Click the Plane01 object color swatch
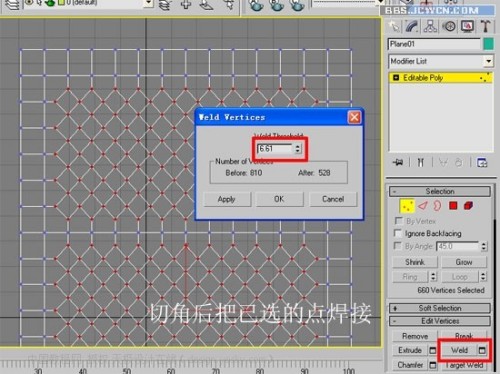The width and height of the screenshot is (500, 374). [488, 44]
